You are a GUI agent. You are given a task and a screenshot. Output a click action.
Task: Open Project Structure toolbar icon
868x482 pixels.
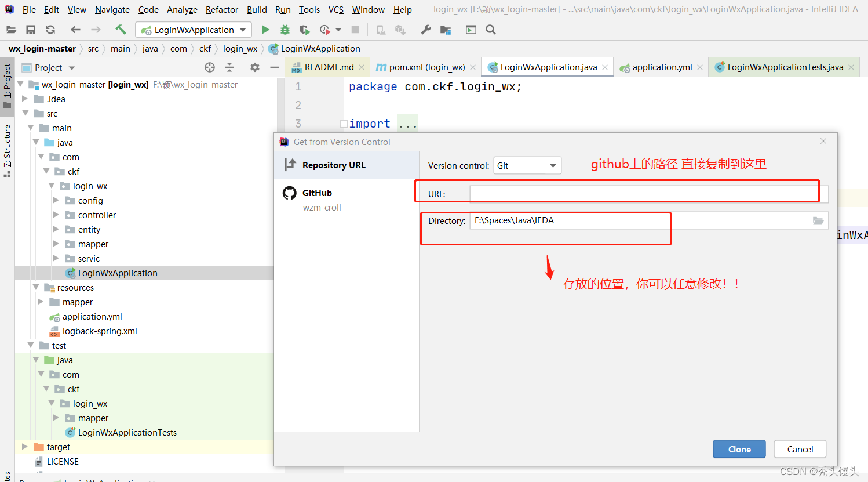(446, 30)
